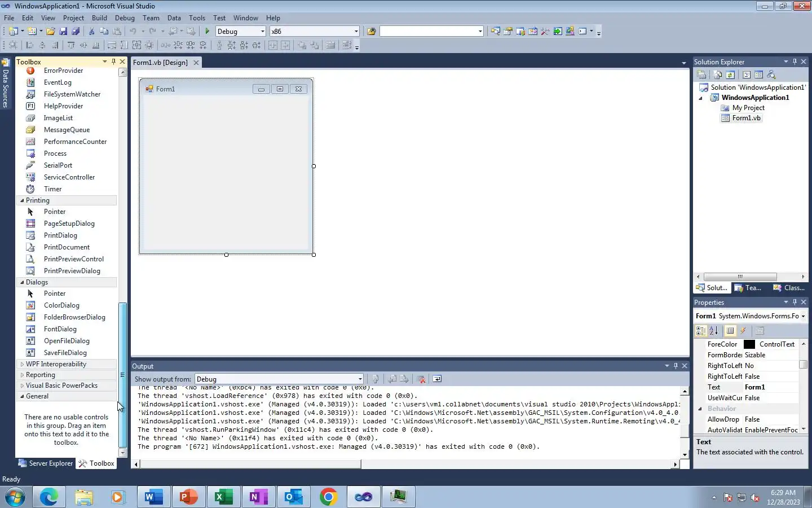Click Show All Files in Solution Explorer
The height and width of the screenshot is (508, 812).
pos(717,75)
